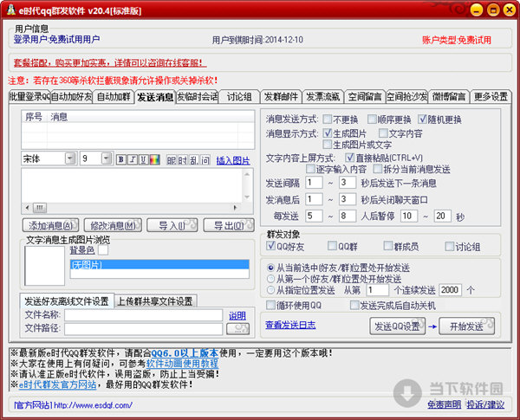The image size is (520, 420).
Task: Click the 背景色 color swatch box
Action: point(103,250)
